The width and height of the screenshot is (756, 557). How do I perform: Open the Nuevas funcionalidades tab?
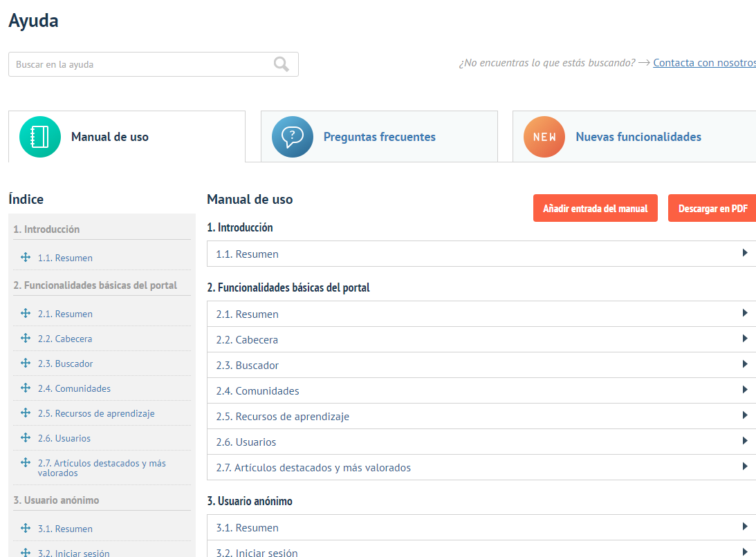point(638,136)
